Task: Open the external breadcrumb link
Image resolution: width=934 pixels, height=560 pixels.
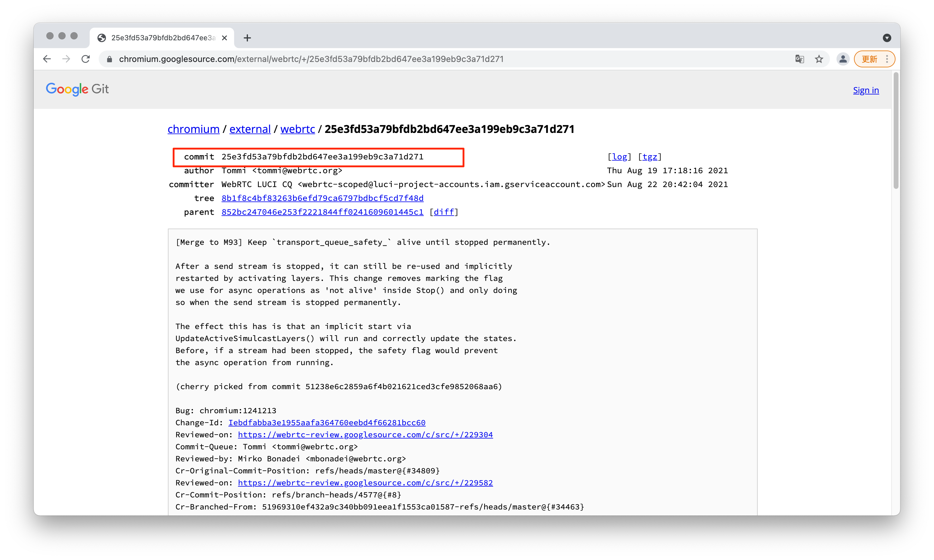Action: tap(250, 129)
